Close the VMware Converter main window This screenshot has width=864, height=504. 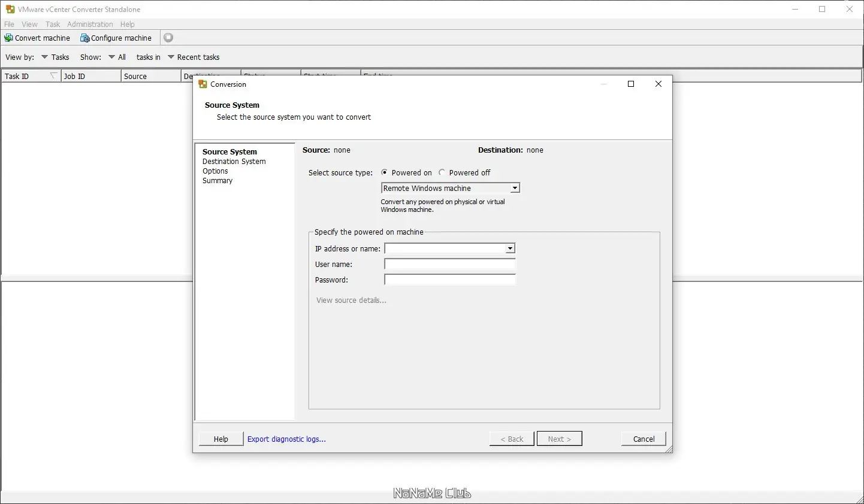coord(850,9)
